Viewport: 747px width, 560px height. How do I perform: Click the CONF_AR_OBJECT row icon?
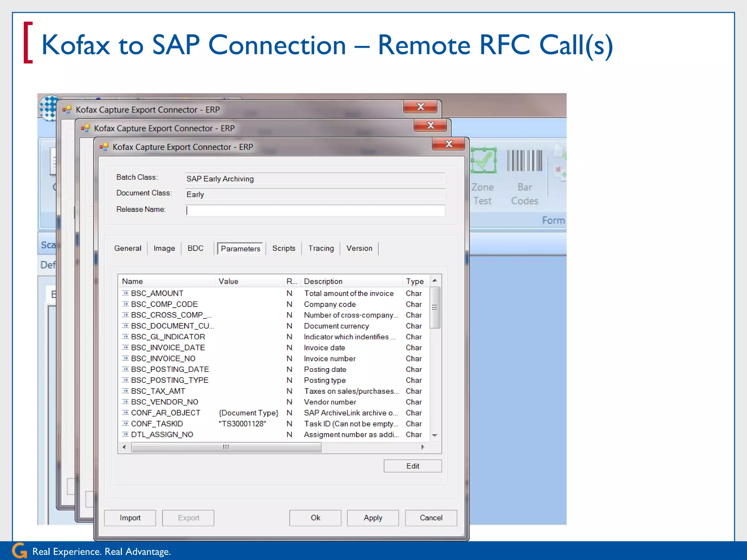125,413
